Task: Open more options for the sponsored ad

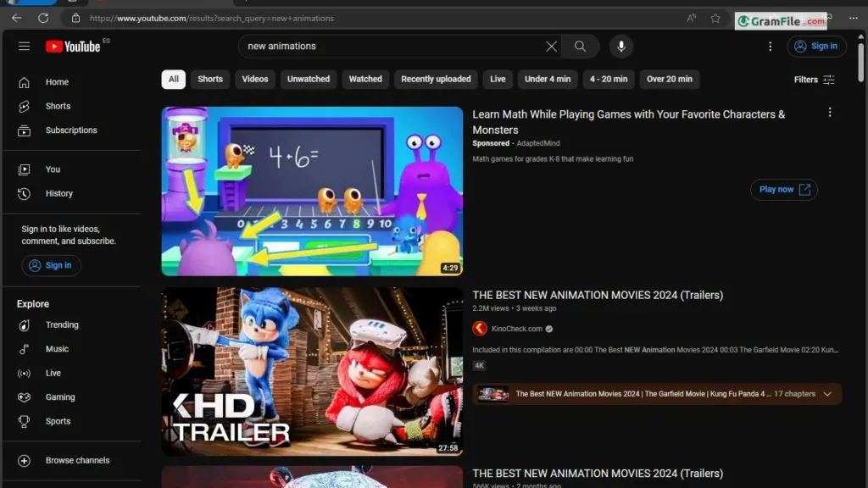Action: pyautogui.click(x=829, y=113)
